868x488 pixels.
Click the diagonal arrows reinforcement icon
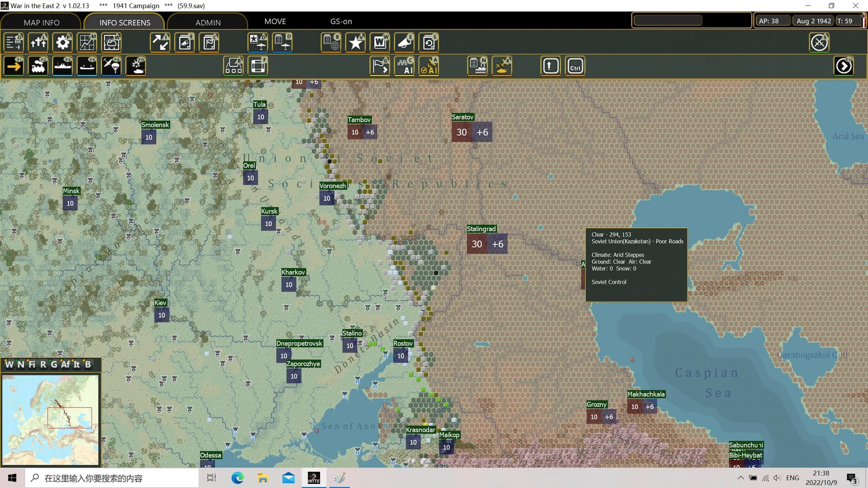pyautogui.click(x=160, y=42)
